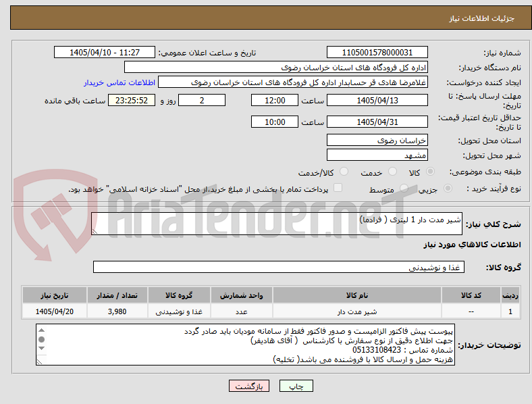Select the جزیی purchase type radio
The image size is (532, 404).
point(448,188)
